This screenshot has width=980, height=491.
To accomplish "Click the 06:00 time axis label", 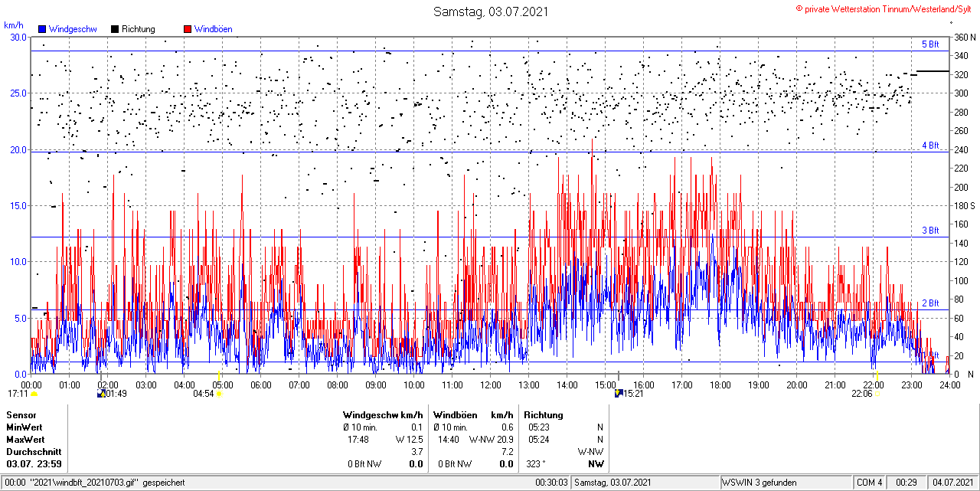I will [x=261, y=385].
